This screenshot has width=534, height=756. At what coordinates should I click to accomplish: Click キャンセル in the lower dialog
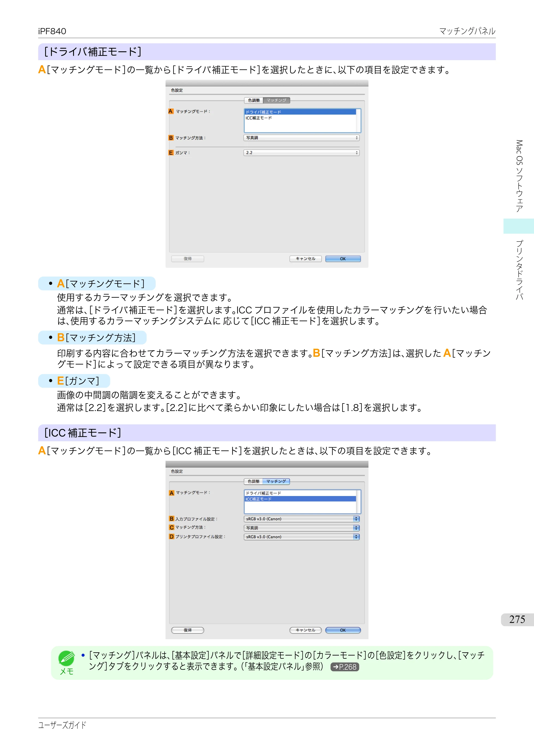(x=305, y=630)
